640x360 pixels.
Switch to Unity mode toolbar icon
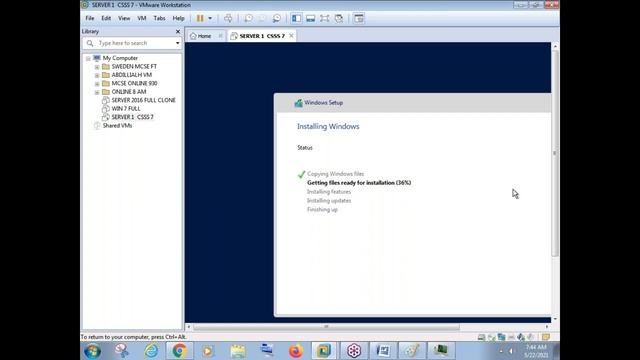(339, 18)
